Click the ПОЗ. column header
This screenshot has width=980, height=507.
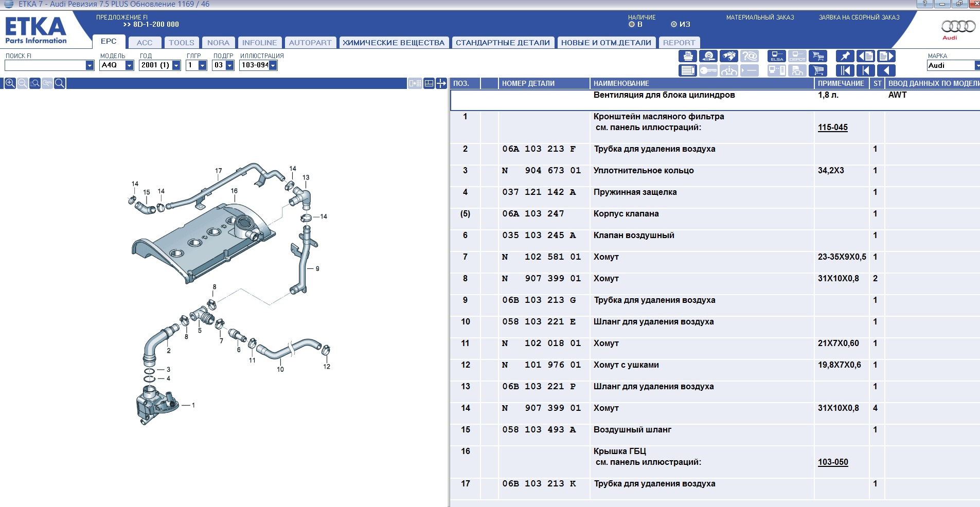point(465,83)
